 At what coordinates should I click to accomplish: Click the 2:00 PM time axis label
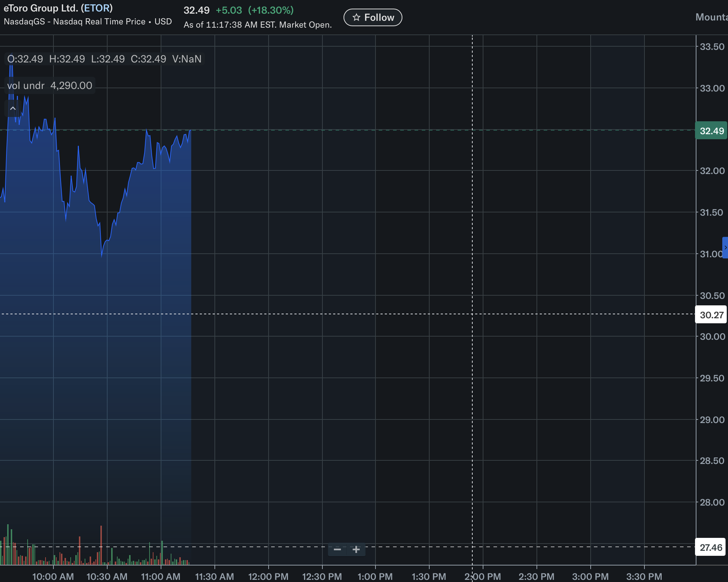coord(483,576)
